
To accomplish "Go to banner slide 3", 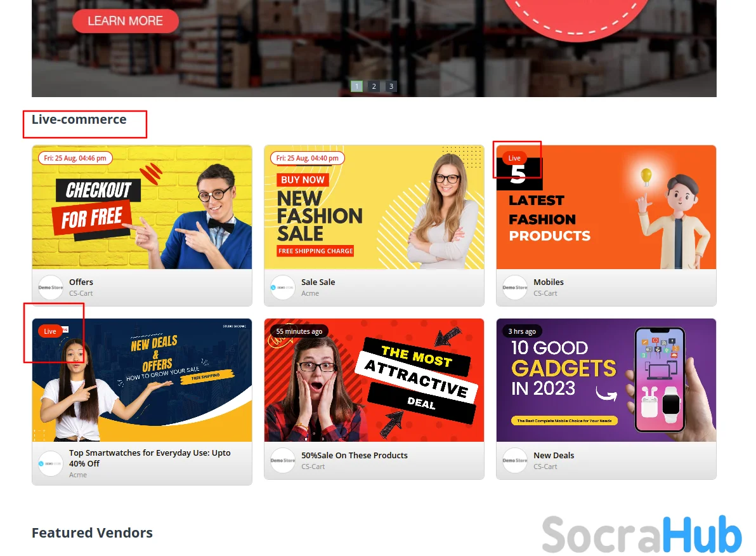I will [391, 86].
